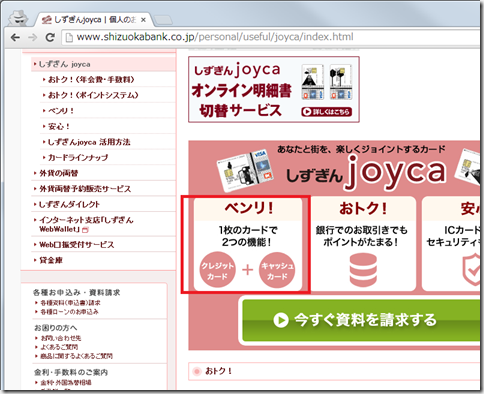Click the browser Forward arrow
484x394 pixels.
click(x=33, y=37)
